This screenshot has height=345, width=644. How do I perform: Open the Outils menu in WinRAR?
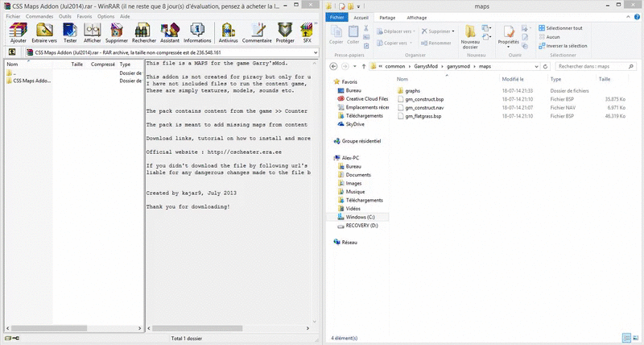pos(65,16)
